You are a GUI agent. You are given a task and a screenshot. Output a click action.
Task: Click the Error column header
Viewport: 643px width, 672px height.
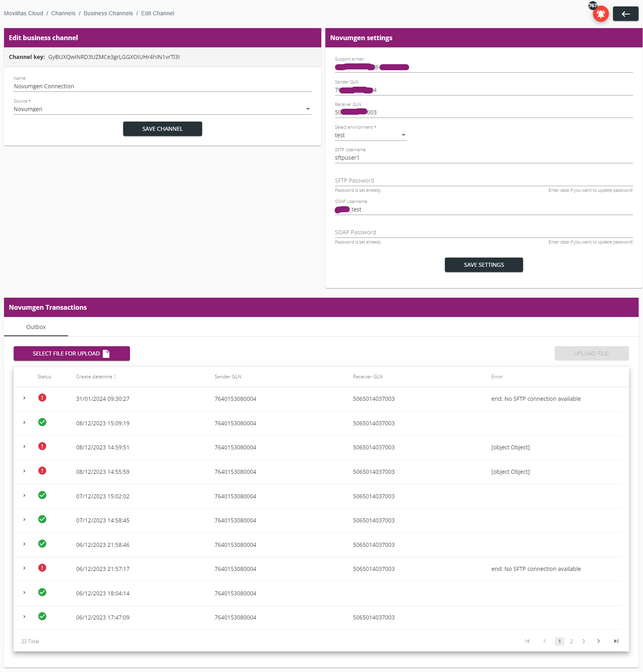point(497,377)
